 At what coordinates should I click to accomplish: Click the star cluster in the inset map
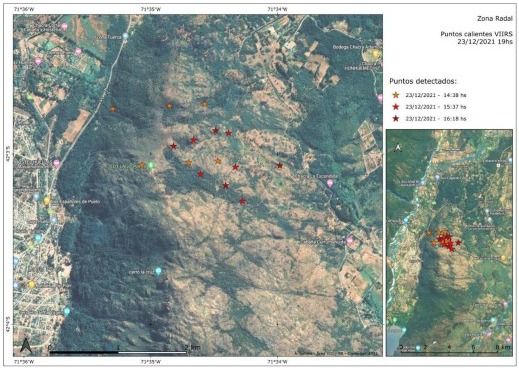445,240
